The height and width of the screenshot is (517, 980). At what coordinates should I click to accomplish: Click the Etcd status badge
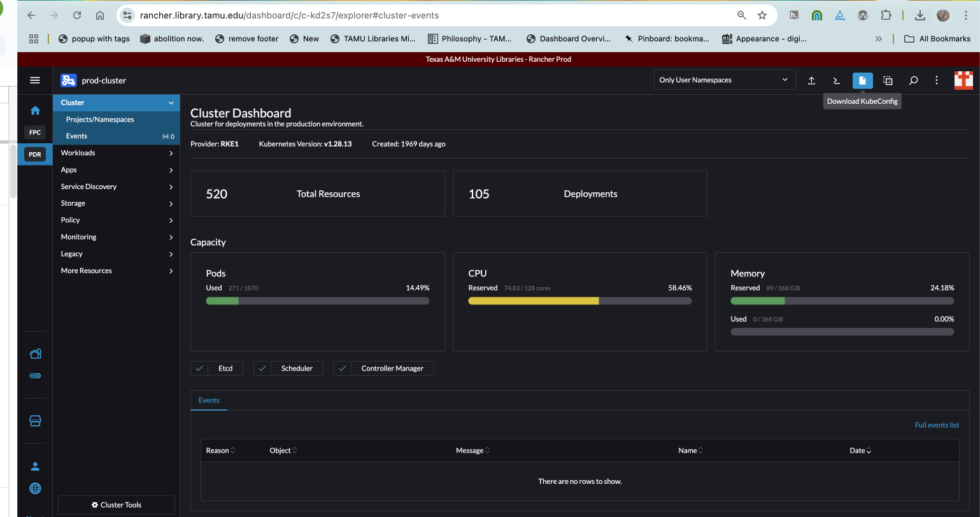[x=217, y=369]
